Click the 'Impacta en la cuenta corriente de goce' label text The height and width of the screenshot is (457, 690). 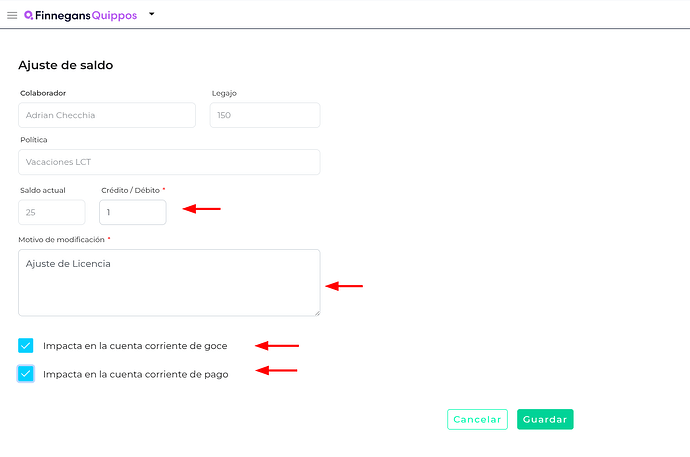135,346
